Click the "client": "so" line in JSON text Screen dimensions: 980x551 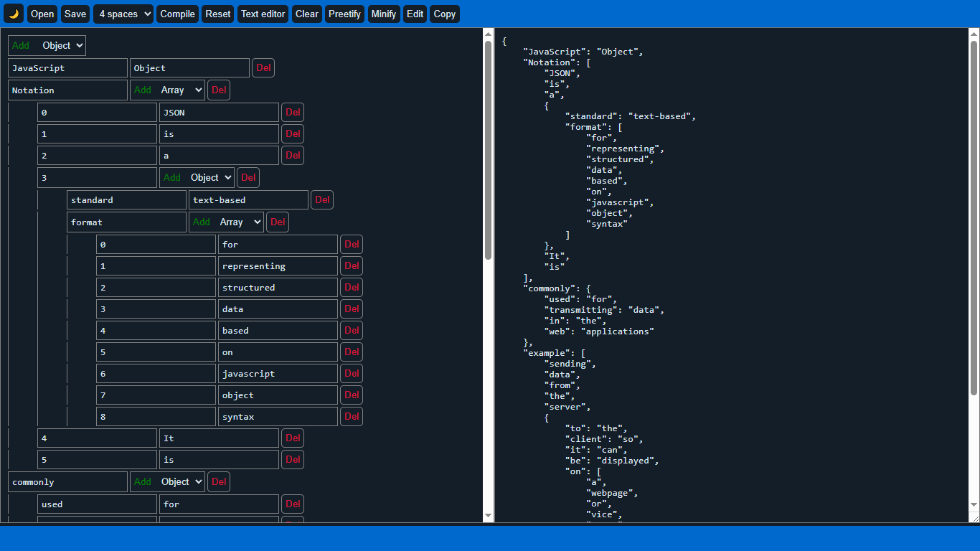tap(604, 439)
